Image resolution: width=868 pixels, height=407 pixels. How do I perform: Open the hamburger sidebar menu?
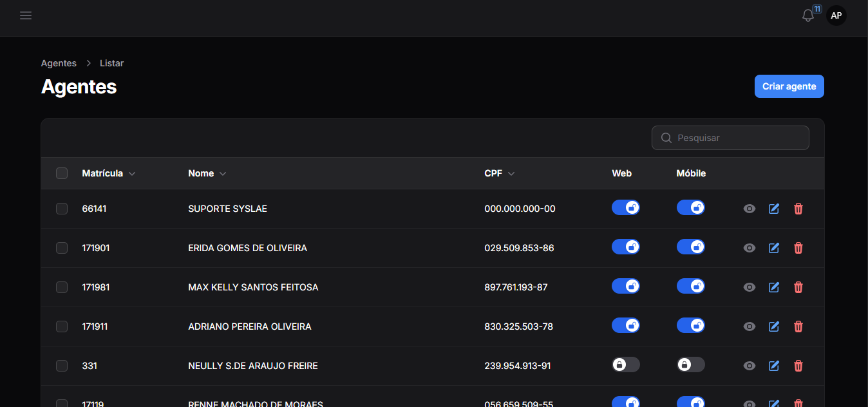pos(26,15)
